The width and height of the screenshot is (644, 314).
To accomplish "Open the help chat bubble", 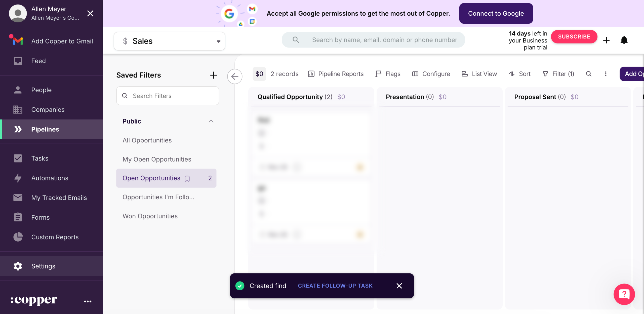I will pyautogui.click(x=624, y=294).
